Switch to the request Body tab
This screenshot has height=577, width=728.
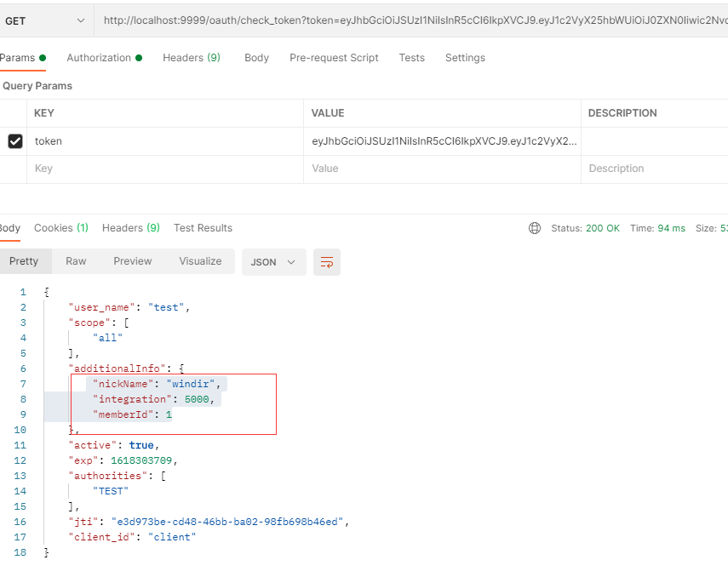(x=257, y=58)
